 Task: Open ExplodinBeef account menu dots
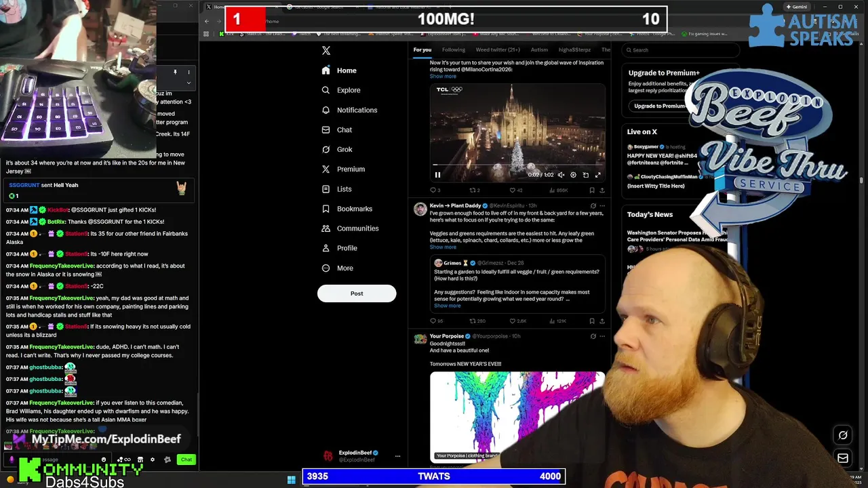pos(397,456)
